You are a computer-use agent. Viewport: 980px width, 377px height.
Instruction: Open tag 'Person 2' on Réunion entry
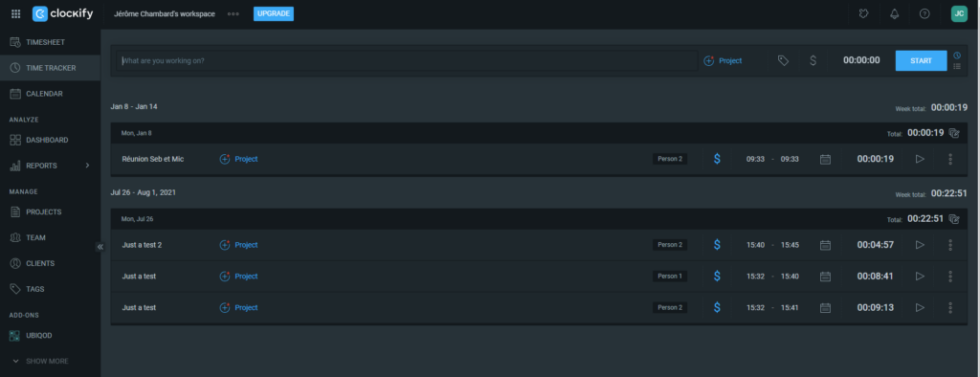click(670, 159)
